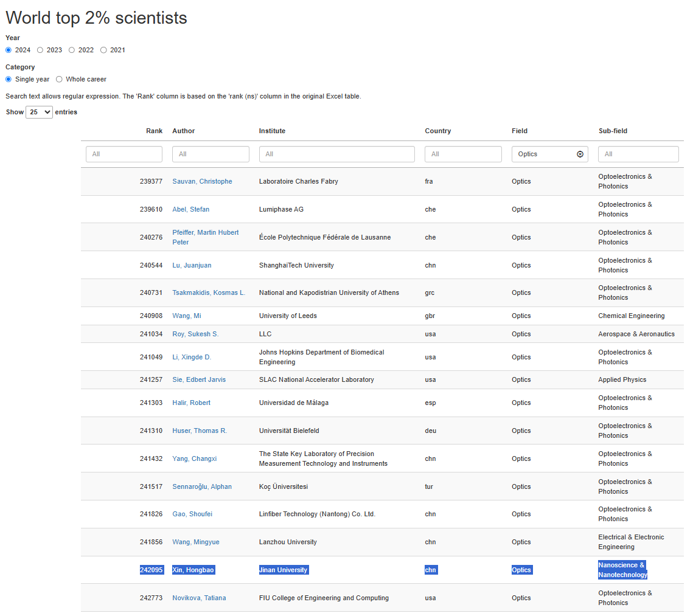The image size is (693, 616).
Task: Sort by the Country column header
Action: (x=437, y=131)
